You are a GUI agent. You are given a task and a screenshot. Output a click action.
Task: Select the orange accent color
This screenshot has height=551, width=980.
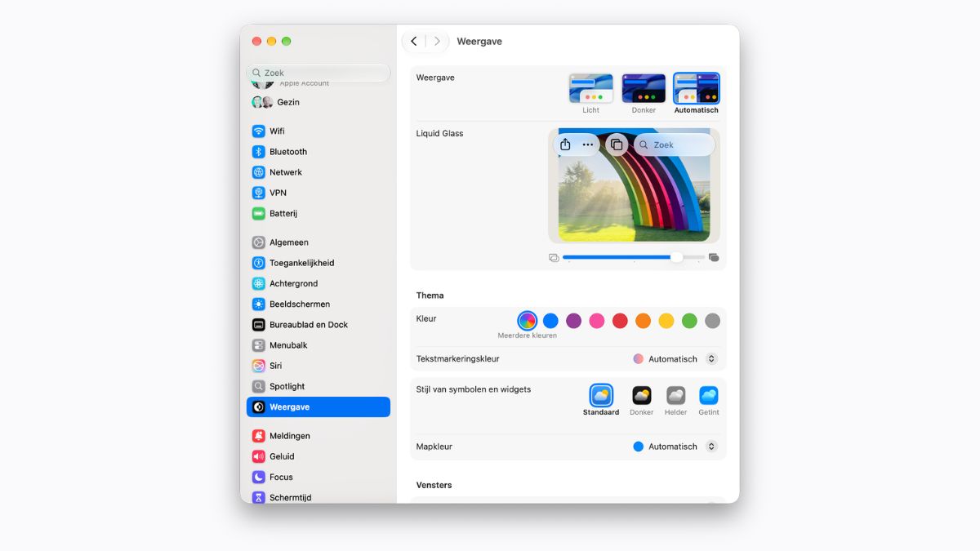[x=644, y=321]
